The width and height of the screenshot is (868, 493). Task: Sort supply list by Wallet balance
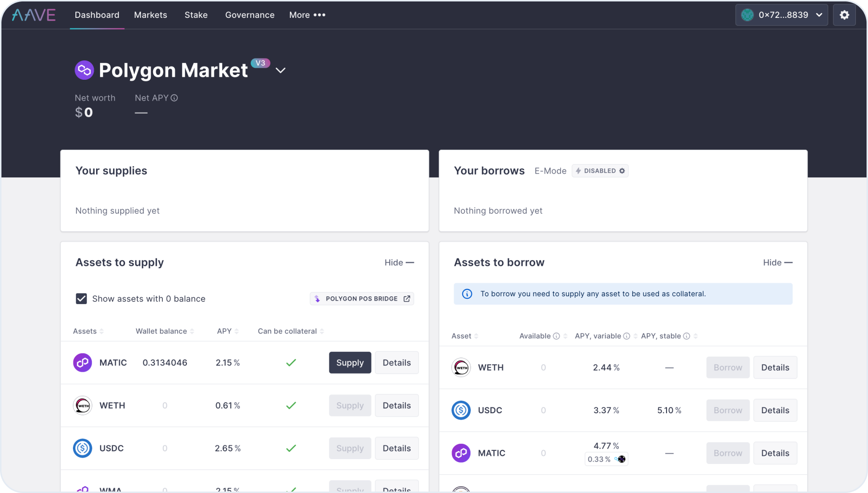click(165, 331)
